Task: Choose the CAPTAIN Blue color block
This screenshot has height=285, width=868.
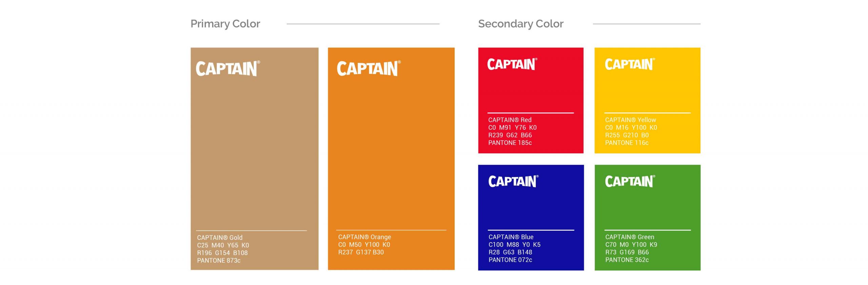Action: tap(531, 209)
